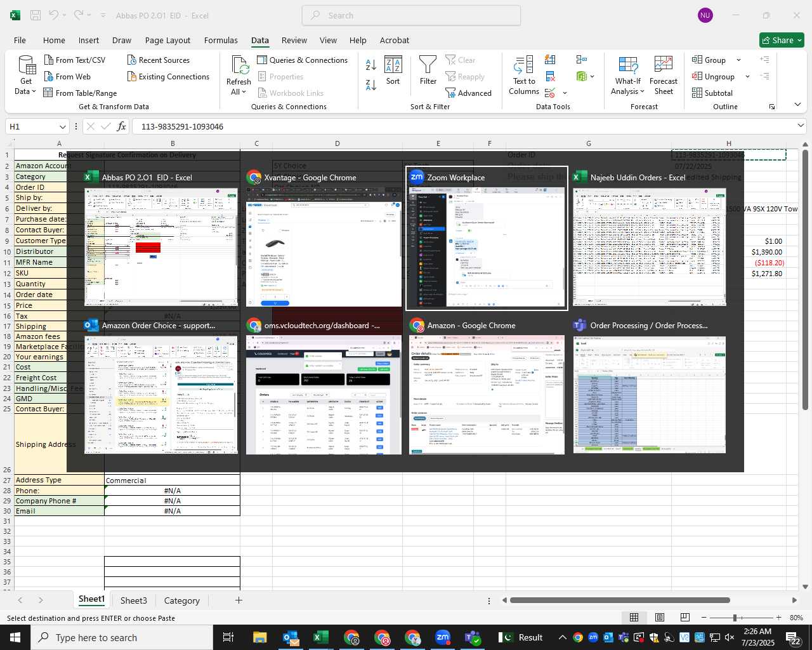Switch to Normal view in status bar

pyautogui.click(x=634, y=618)
